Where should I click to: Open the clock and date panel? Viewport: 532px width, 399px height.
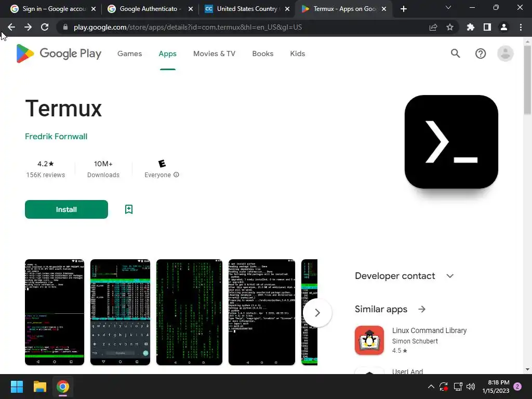496,387
